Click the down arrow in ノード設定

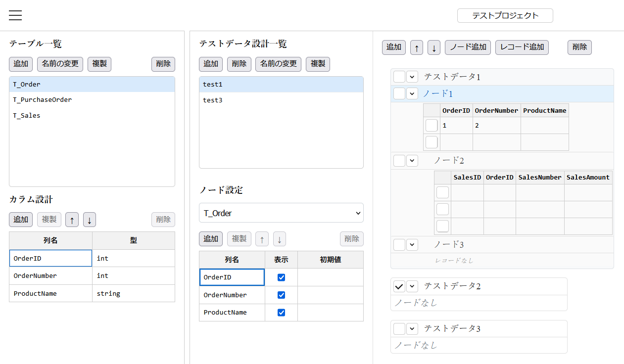[x=280, y=239]
